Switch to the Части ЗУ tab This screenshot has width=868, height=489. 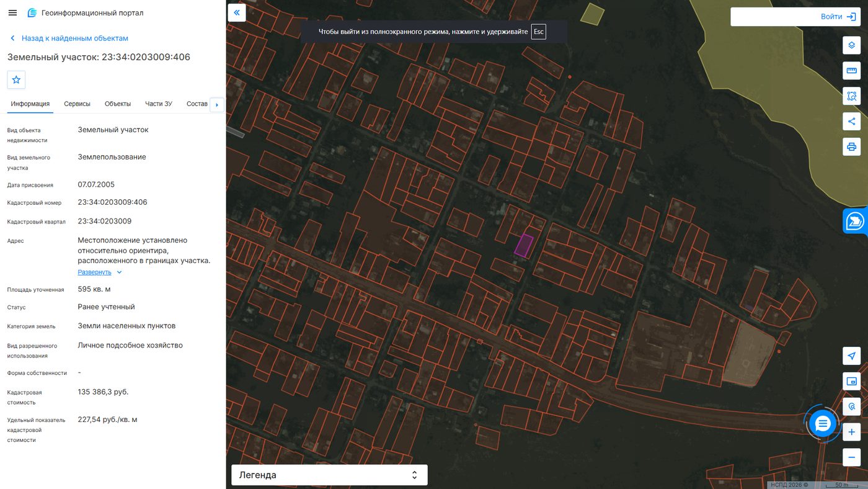pyautogui.click(x=159, y=104)
